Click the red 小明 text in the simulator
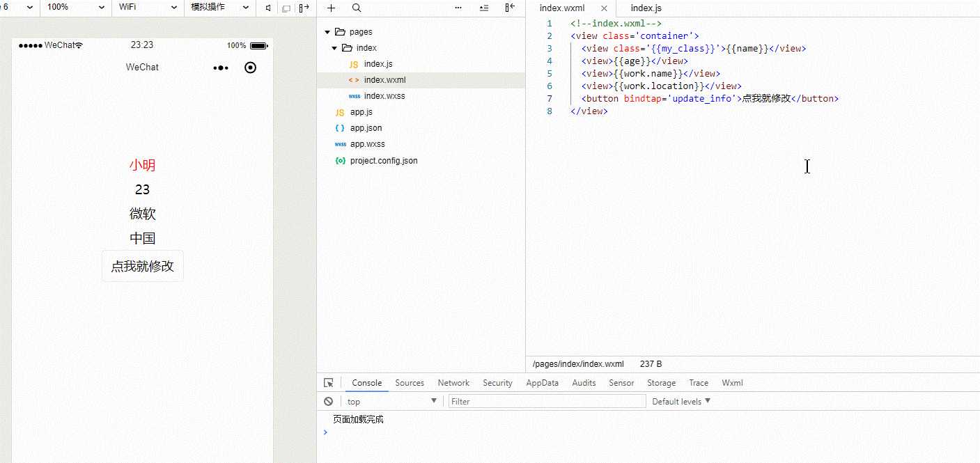The image size is (980, 463). click(142, 165)
